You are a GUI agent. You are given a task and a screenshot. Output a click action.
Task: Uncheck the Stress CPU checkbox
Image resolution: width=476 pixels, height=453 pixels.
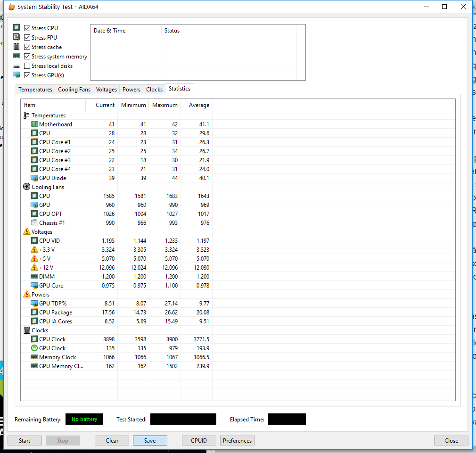(27, 28)
